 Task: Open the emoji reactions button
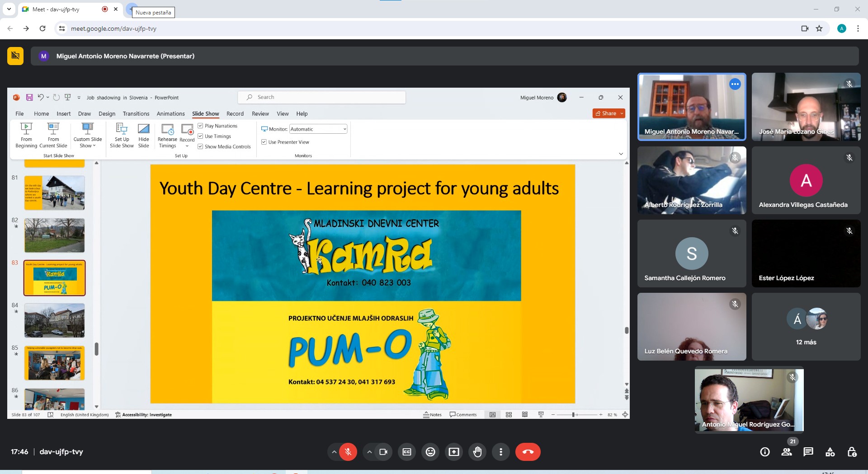tap(430, 452)
